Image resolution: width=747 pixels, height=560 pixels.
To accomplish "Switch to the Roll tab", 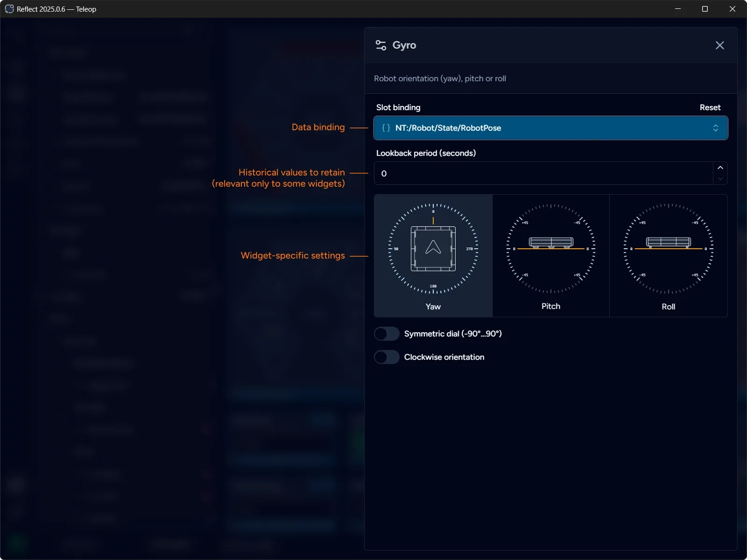I will (669, 306).
